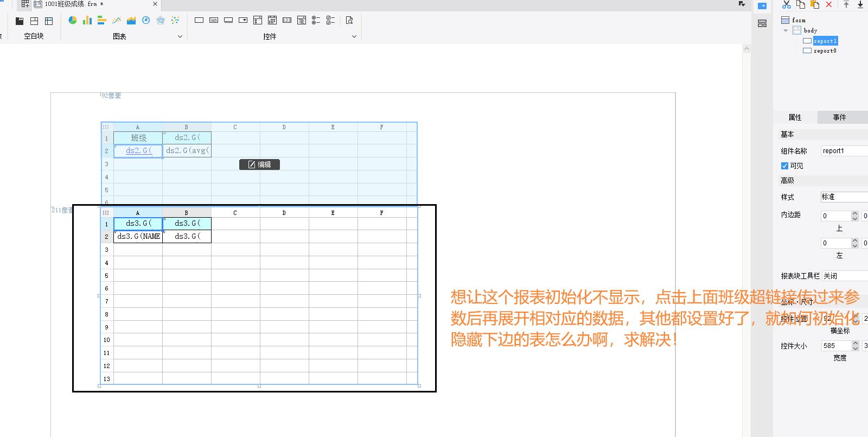The width and height of the screenshot is (868, 437).
Task: Select report1 in the component tree
Action: coord(825,41)
